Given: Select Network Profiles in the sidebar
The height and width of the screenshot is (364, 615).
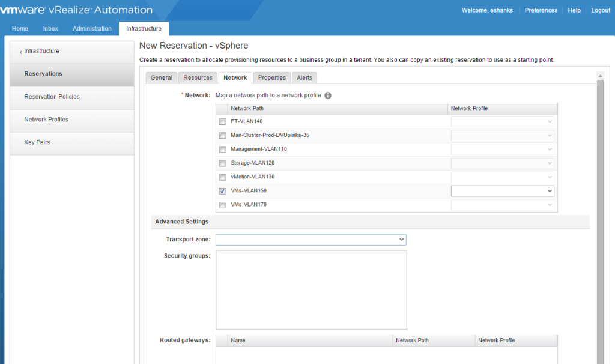Looking at the screenshot, I should [x=47, y=120].
